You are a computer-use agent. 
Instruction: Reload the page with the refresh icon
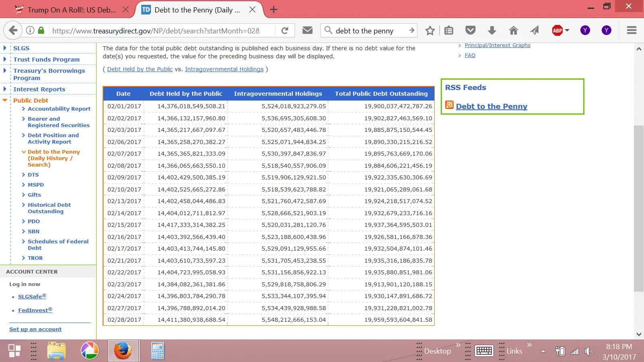[x=285, y=31]
